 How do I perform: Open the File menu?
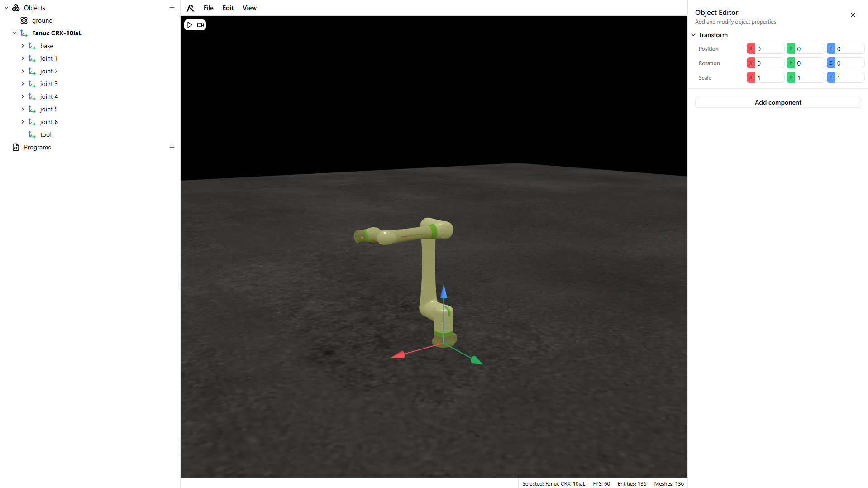coord(208,8)
